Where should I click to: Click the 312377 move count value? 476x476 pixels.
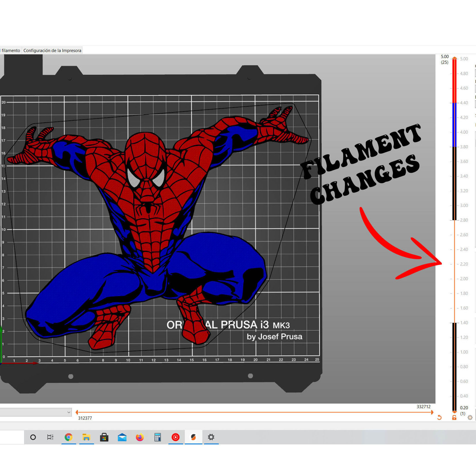85,418
